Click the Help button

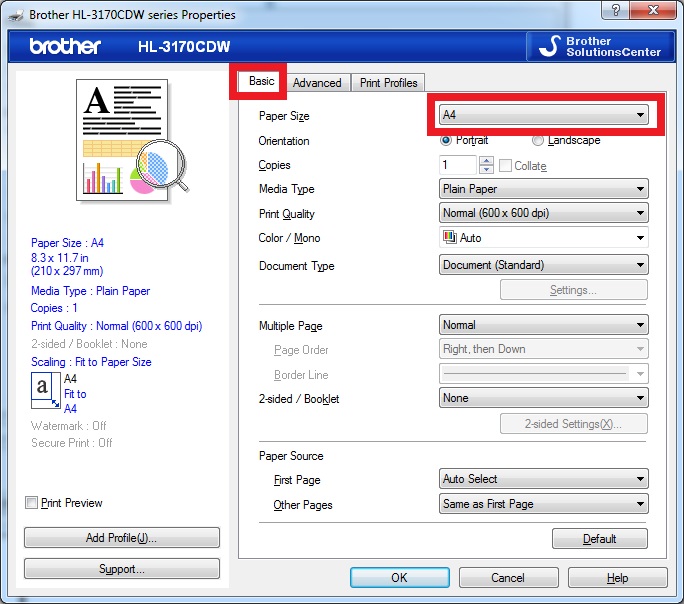pos(617,577)
